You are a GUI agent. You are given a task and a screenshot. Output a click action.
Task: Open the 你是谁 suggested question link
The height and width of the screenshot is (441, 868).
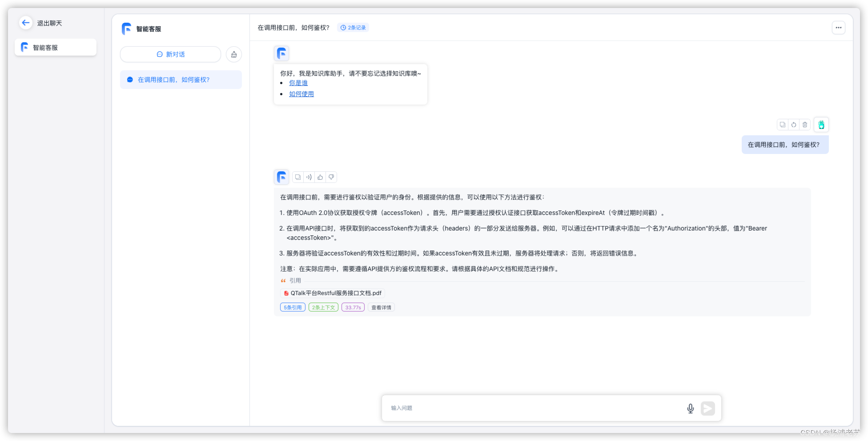pos(298,83)
